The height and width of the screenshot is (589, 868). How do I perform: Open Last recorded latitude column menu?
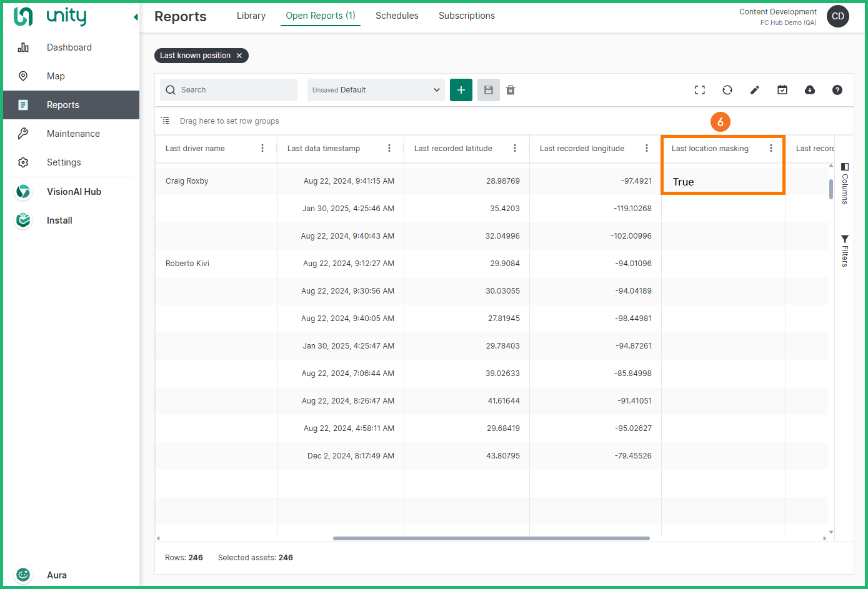coord(515,149)
